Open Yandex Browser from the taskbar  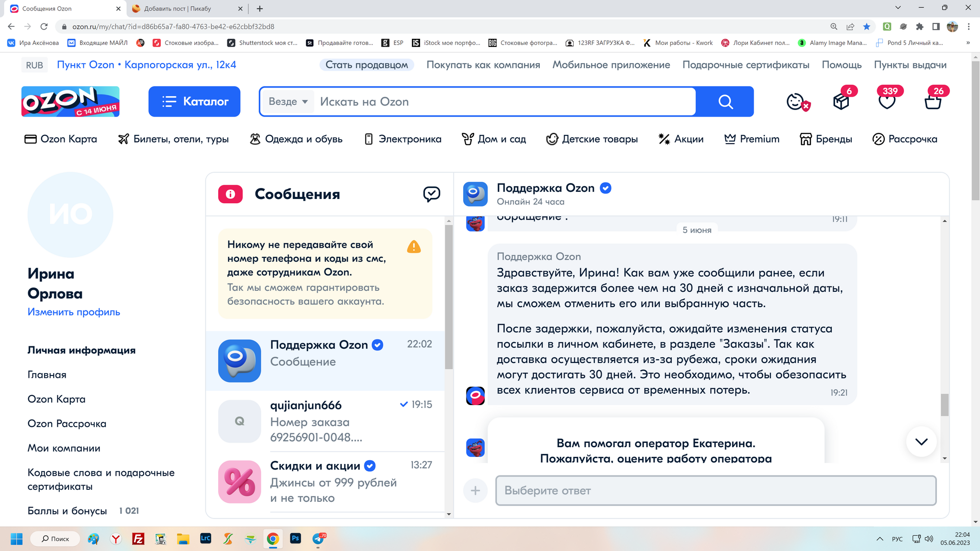116,539
